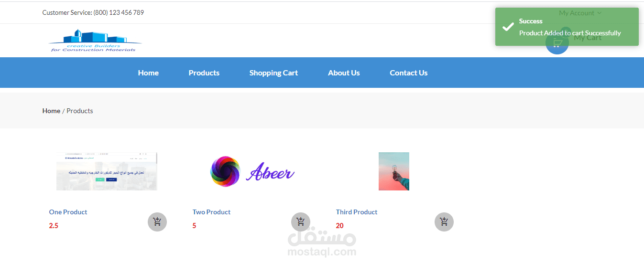Open the blue My Cart icon
The image size is (644, 263).
(557, 43)
